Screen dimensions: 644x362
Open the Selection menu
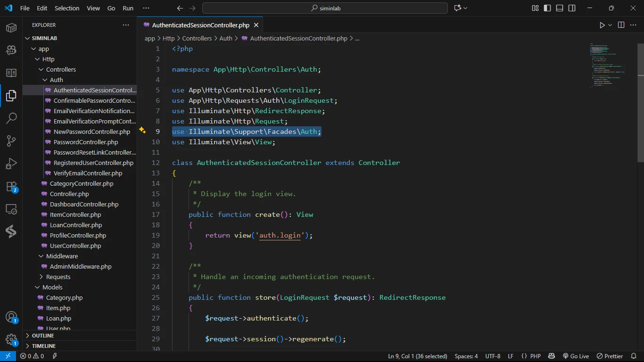click(x=67, y=8)
